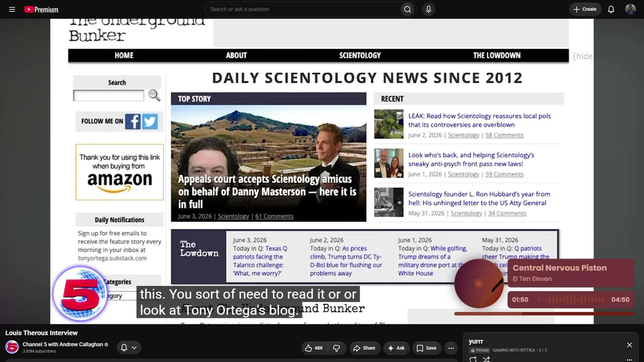Open the Amazon affiliate banner
The width and height of the screenshot is (644, 362).
click(x=119, y=172)
